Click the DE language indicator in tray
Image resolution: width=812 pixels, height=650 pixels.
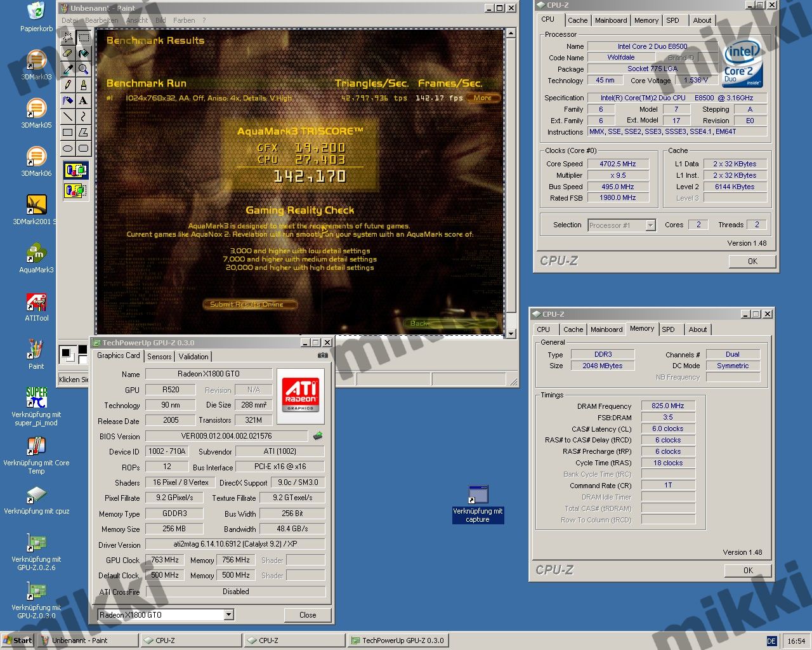(x=771, y=641)
